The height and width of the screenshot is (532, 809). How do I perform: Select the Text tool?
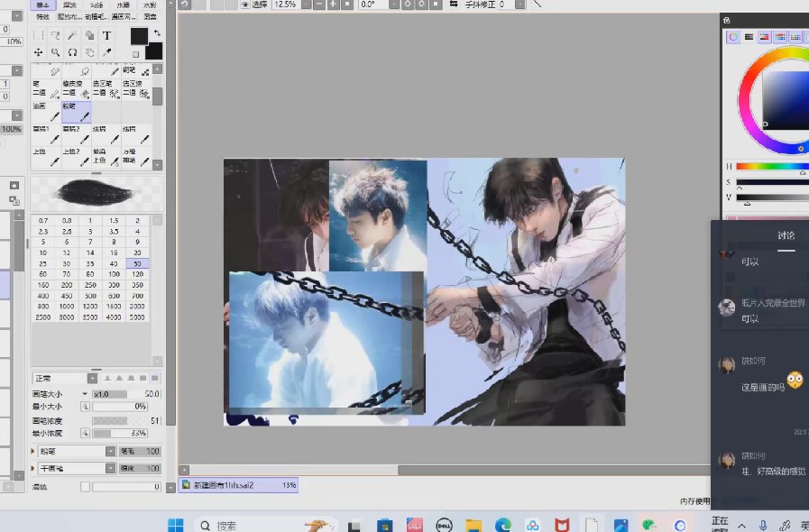pyautogui.click(x=106, y=36)
